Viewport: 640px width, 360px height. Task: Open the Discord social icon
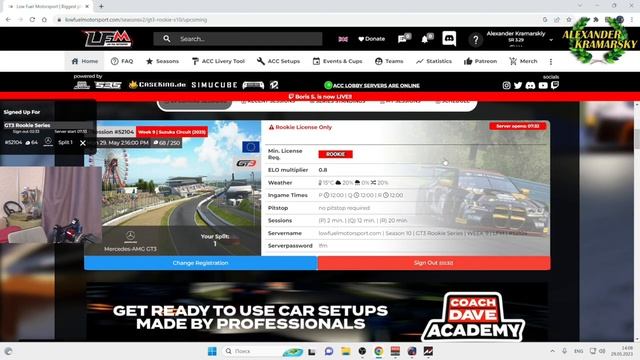click(530, 85)
